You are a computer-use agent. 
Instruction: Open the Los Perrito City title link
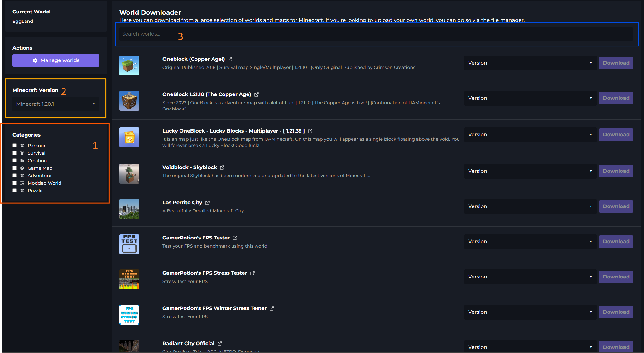182,203
